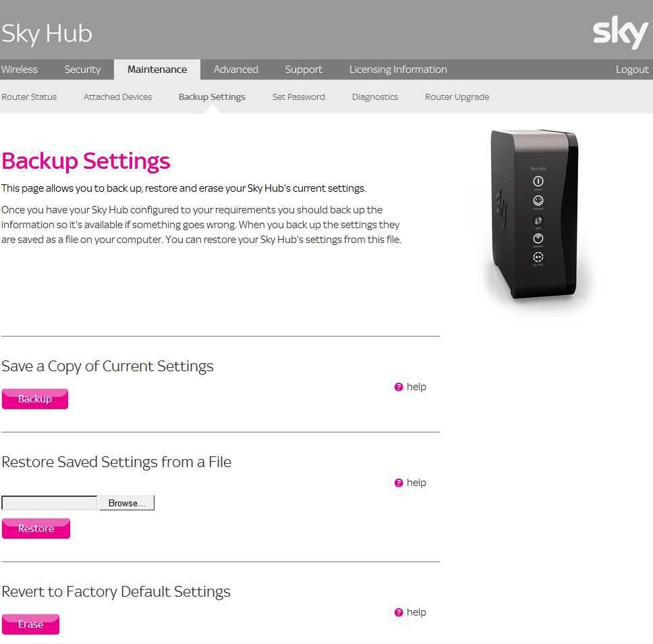Open the Support tab

(304, 70)
